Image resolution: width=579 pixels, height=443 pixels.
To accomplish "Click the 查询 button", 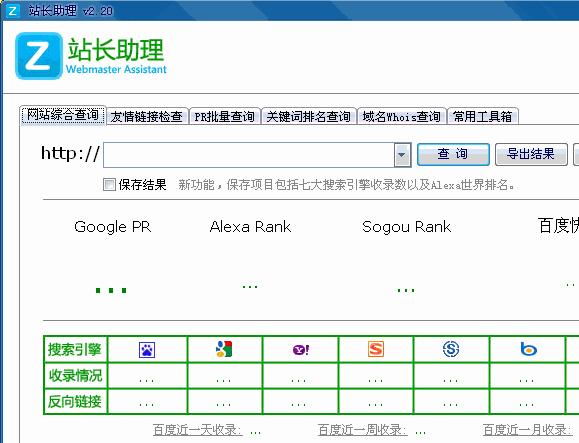I will coord(453,154).
